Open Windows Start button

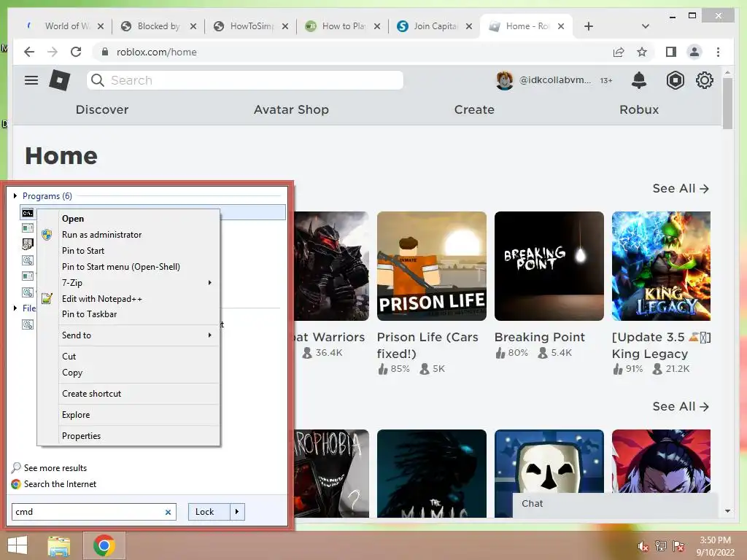[18, 545]
